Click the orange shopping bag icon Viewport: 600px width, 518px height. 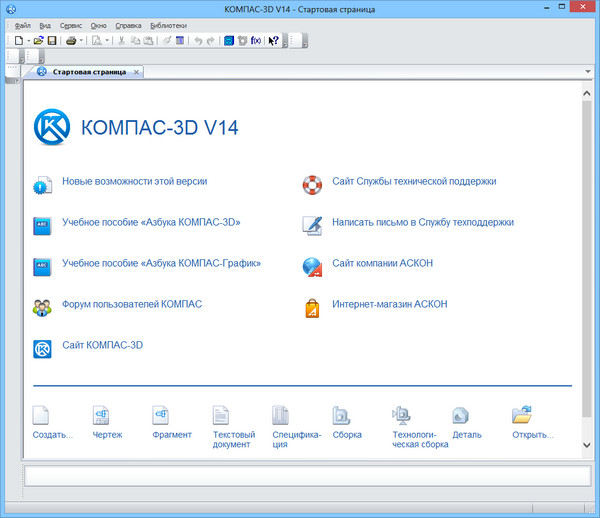[312, 308]
